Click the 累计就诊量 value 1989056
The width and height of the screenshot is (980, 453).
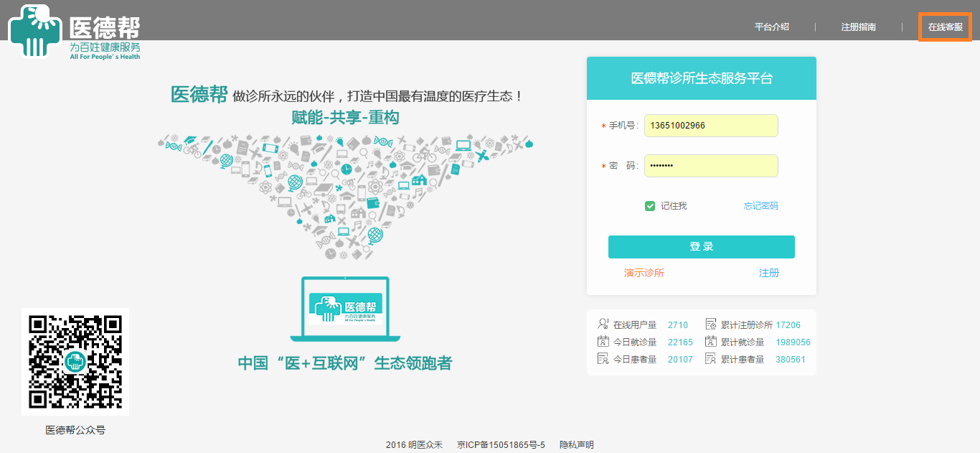pos(793,342)
